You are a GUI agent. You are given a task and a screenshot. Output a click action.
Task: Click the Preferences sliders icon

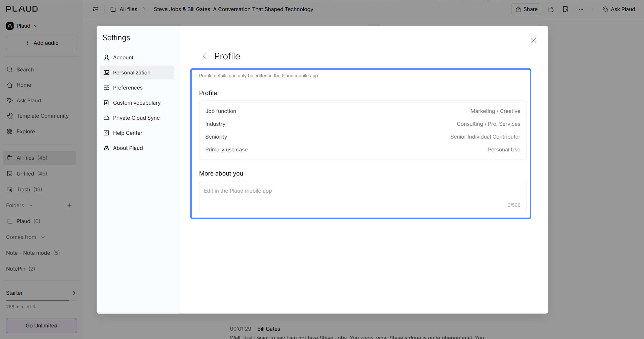106,88
